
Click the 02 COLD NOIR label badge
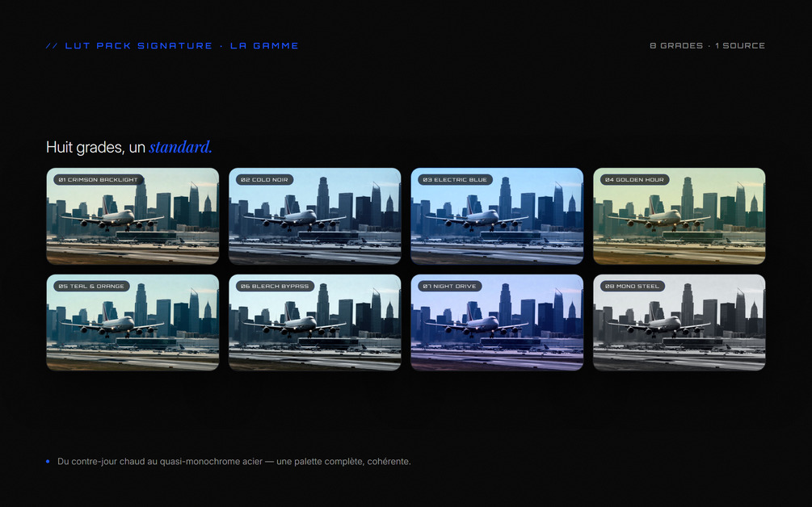265,179
